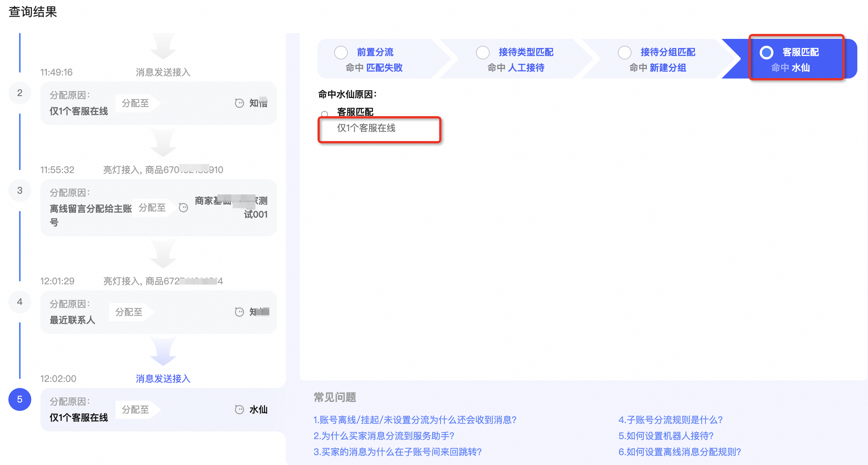Open FAQ 5 如何设置机器人接待
This screenshot has width=868, height=465.
point(666,436)
